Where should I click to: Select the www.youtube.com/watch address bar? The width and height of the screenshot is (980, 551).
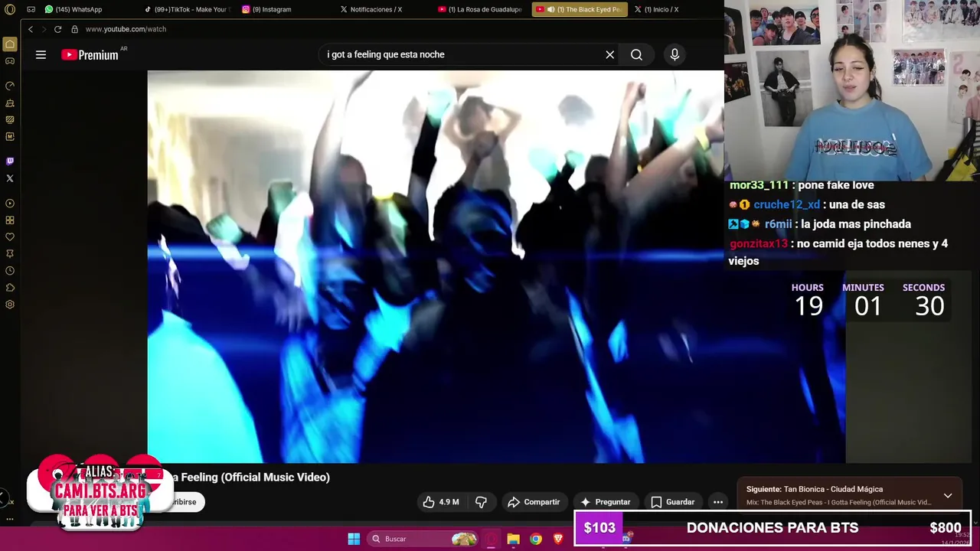click(126, 29)
